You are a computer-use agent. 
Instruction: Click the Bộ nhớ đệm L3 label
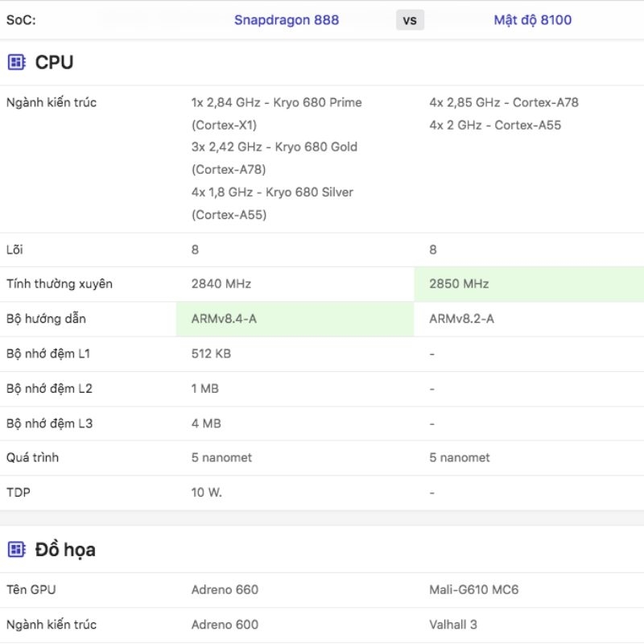point(49,423)
